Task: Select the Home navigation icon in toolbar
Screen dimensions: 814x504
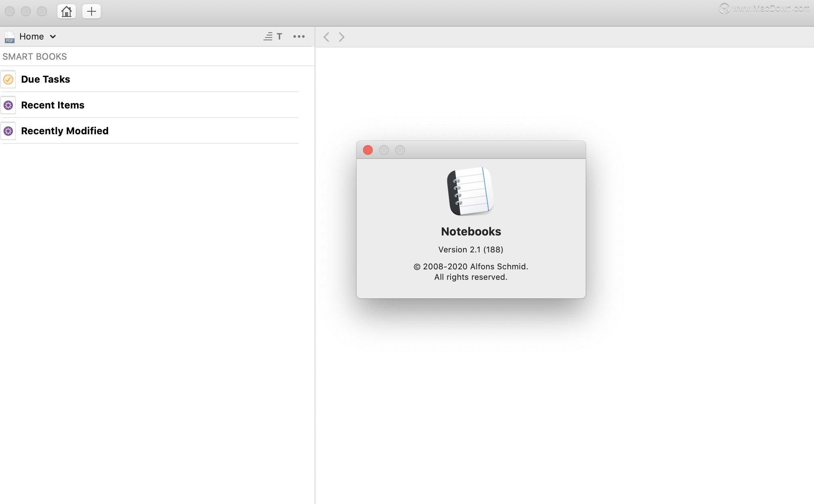Action: (66, 11)
